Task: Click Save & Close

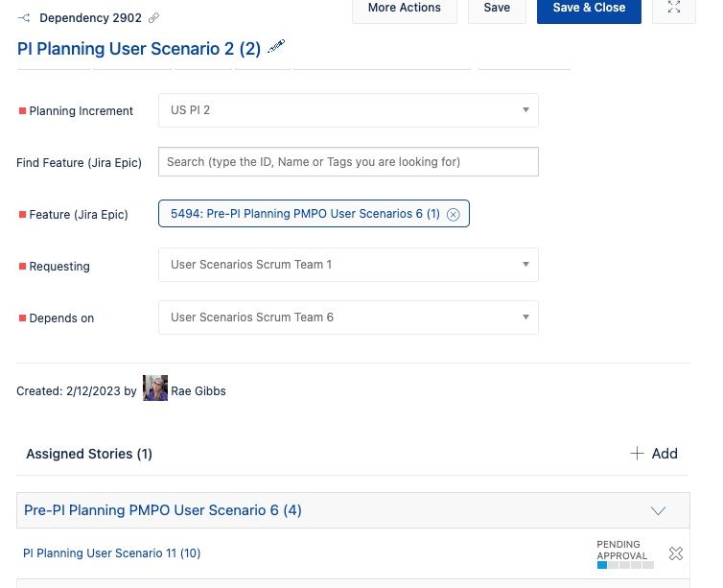Action: tap(589, 9)
